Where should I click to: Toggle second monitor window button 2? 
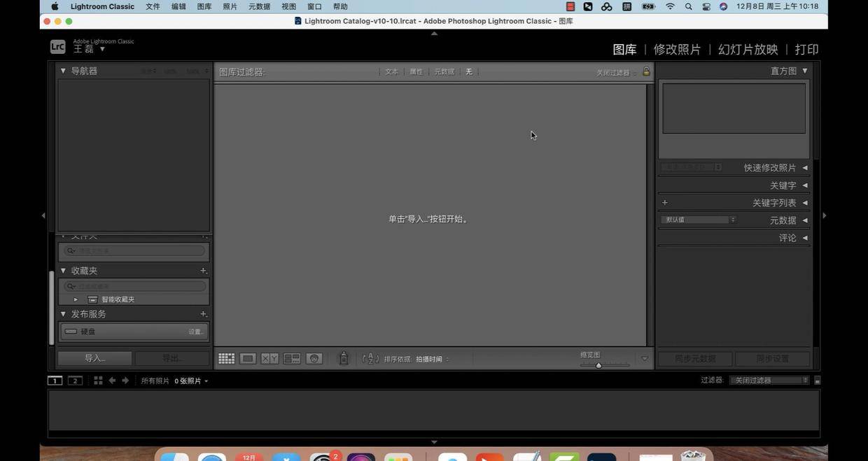75,381
